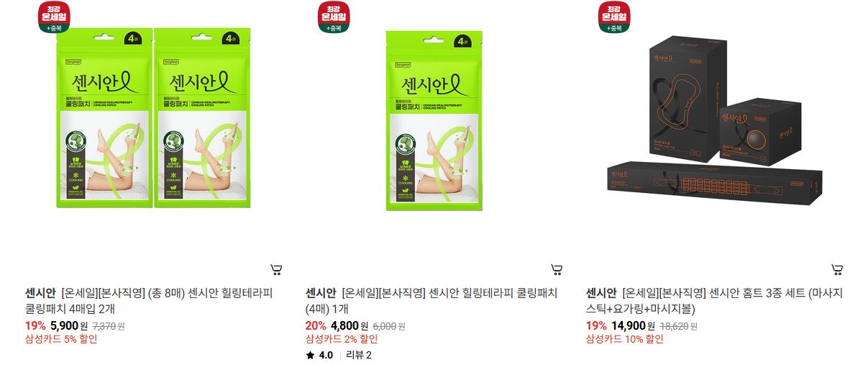Click cart icon for the 4매 1개 patch
868x365 pixels.
pos(557,270)
